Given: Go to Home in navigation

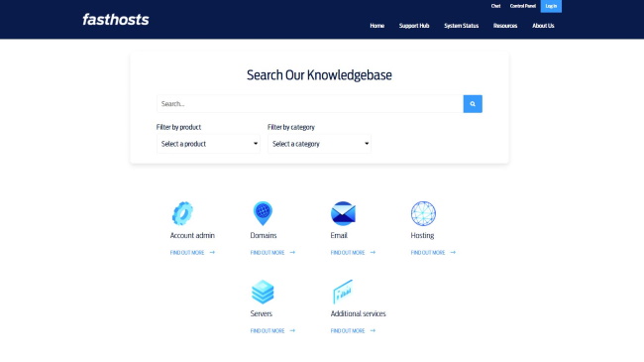Looking at the screenshot, I should click(377, 26).
